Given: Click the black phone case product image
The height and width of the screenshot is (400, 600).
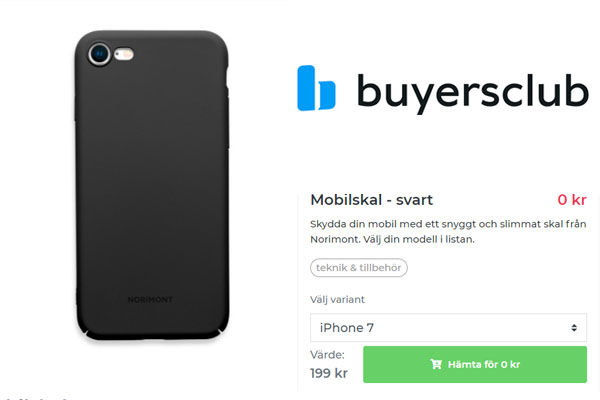Looking at the screenshot, I should click(x=152, y=185).
